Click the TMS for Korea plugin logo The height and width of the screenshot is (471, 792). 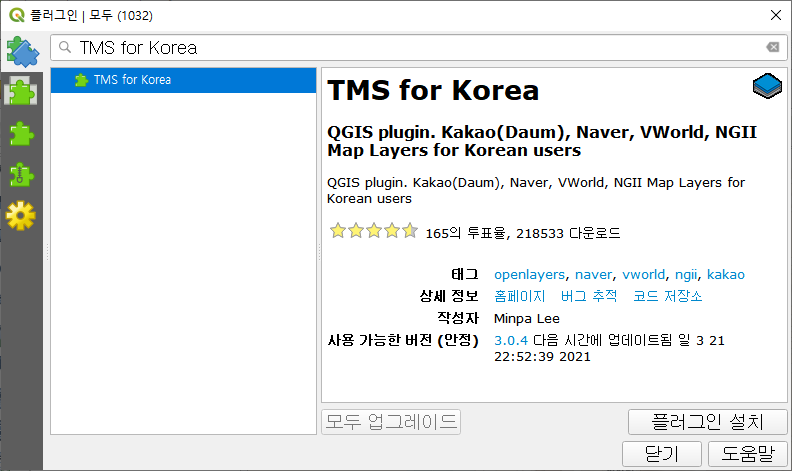click(x=767, y=85)
